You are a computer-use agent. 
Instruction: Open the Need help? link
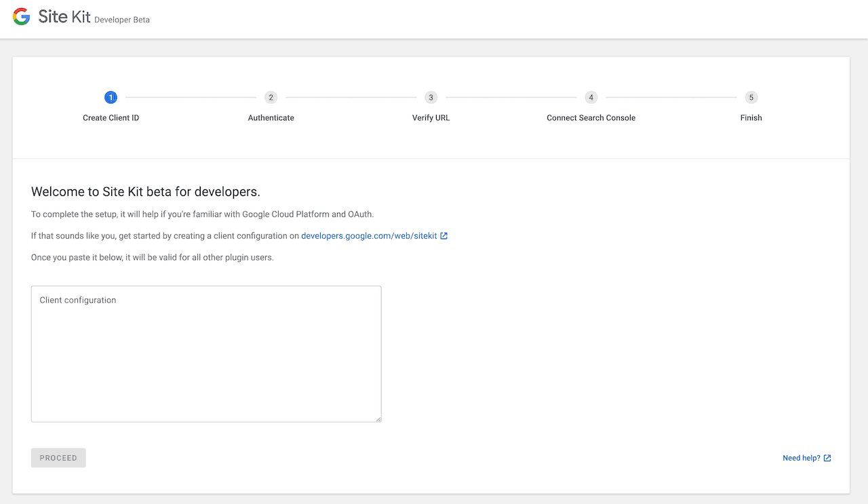802,459
